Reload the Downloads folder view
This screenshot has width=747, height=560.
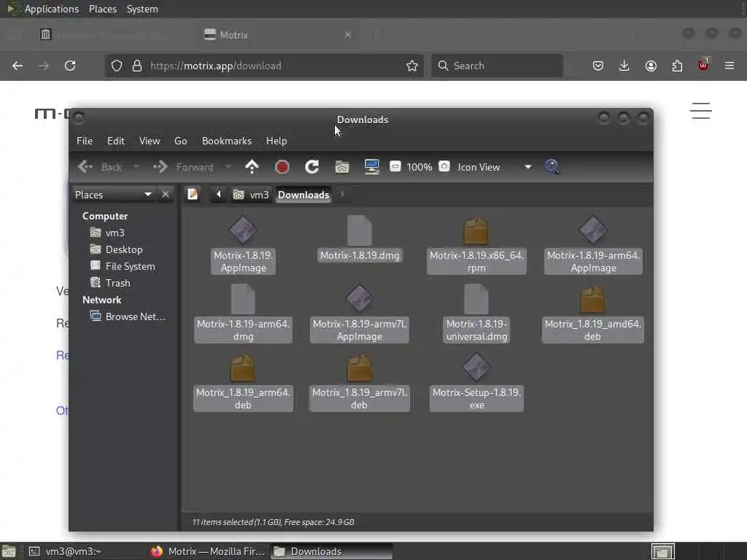pyautogui.click(x=311, y=167)
